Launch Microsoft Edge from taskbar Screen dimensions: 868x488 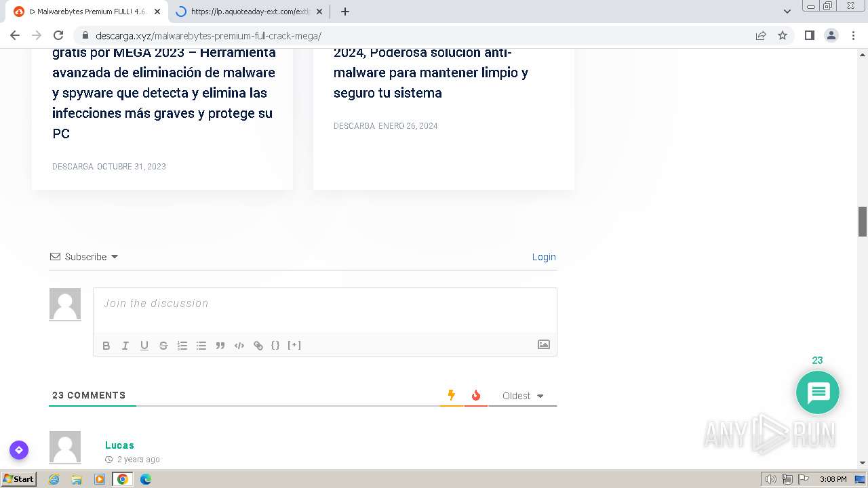pos(146,479)
